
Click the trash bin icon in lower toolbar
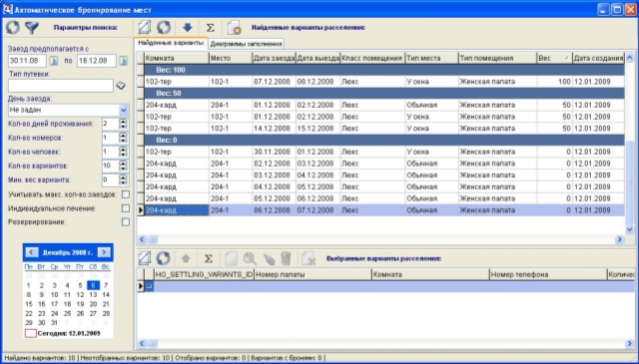pyautogui.click(x=287, y=258)
